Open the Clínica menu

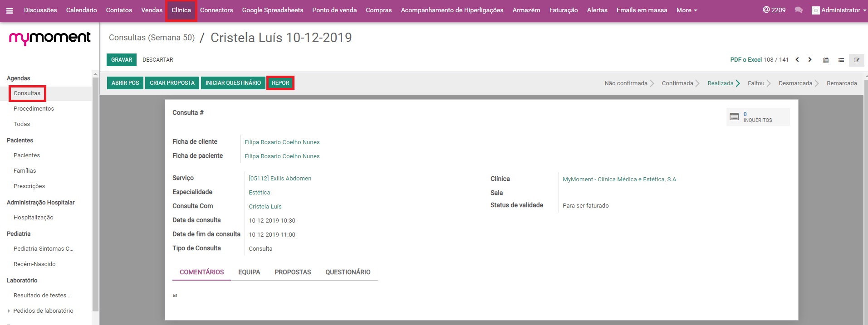tap(181, 10)
